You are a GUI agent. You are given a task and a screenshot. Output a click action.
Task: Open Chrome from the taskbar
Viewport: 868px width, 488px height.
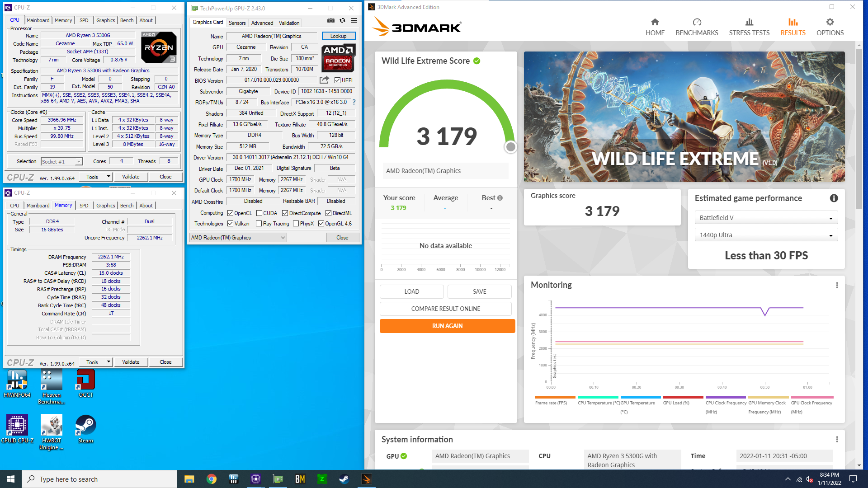[x=211, y=479]
